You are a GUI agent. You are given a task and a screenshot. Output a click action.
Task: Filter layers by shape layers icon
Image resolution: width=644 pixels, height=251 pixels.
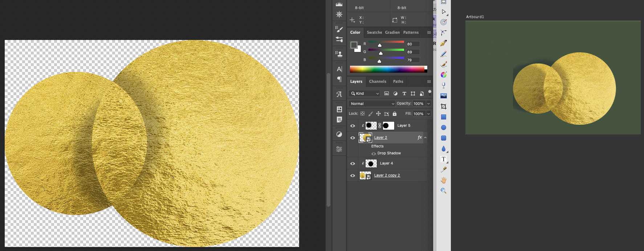pos(413,93)
